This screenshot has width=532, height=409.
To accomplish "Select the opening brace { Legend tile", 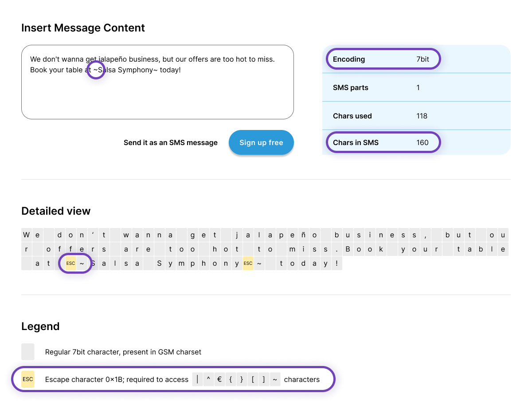I will (x=231, y=379).
